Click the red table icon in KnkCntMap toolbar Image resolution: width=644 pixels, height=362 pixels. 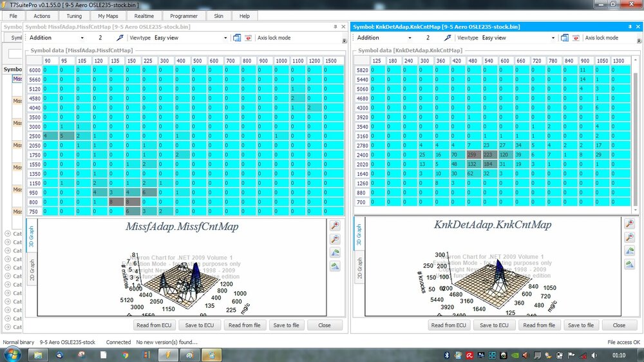tap(576, 38)
